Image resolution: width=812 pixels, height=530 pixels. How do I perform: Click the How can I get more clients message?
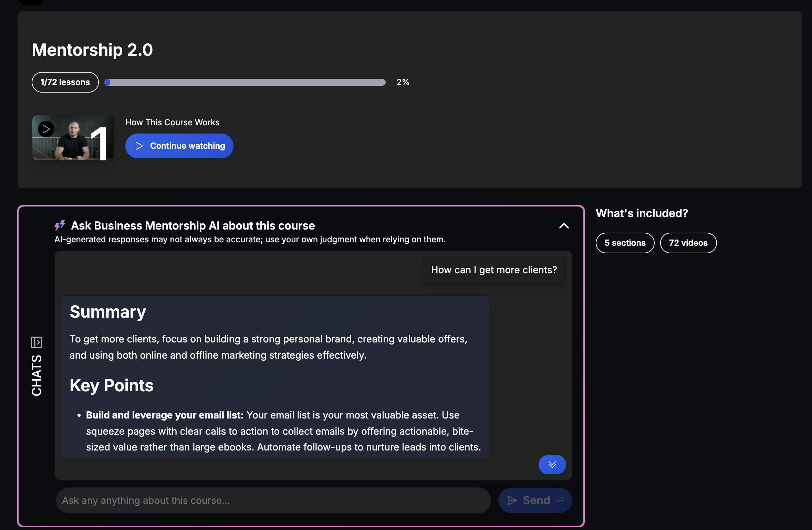[493, 270]
